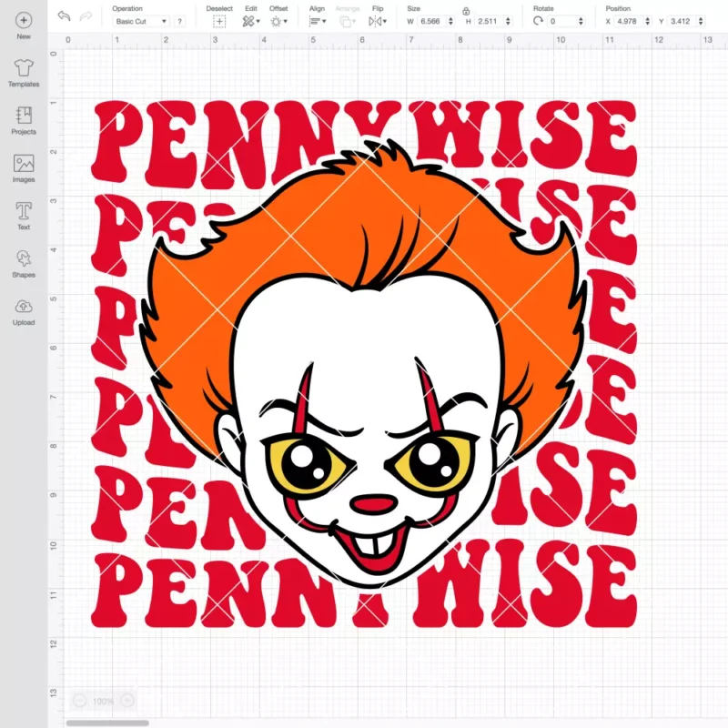Click the Rotate icon
Screen dimensions: 728x728
[x=538, y=21]
